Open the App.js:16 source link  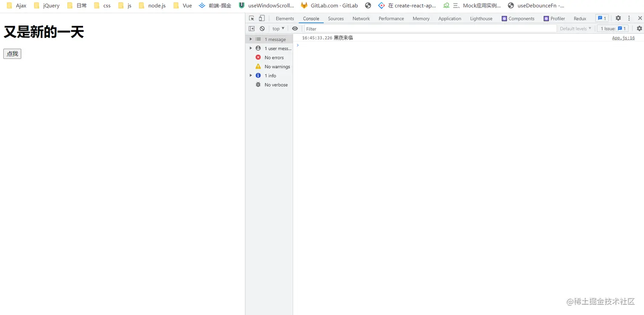623,38
